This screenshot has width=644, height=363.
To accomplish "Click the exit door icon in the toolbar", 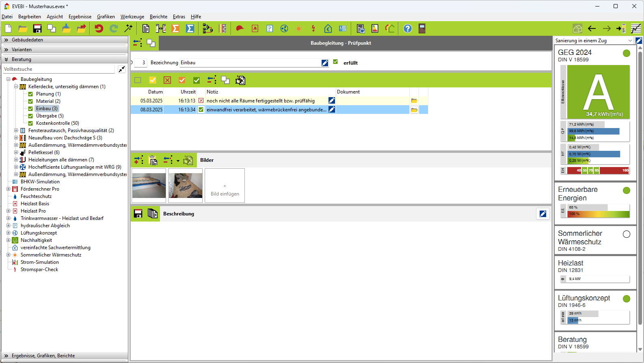I will [422, 28].
